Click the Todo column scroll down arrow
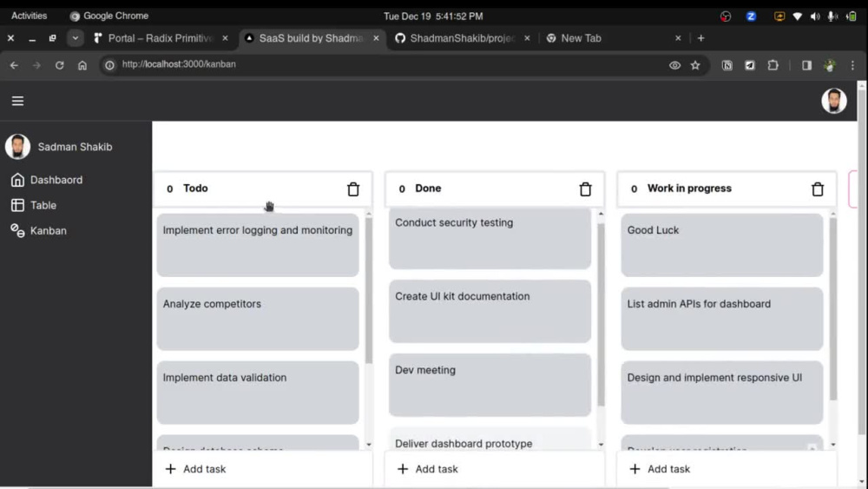 (369, 444)
